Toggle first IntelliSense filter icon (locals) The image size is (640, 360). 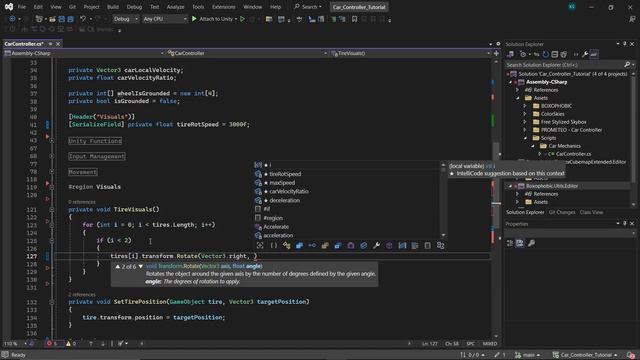pos(260,245)
